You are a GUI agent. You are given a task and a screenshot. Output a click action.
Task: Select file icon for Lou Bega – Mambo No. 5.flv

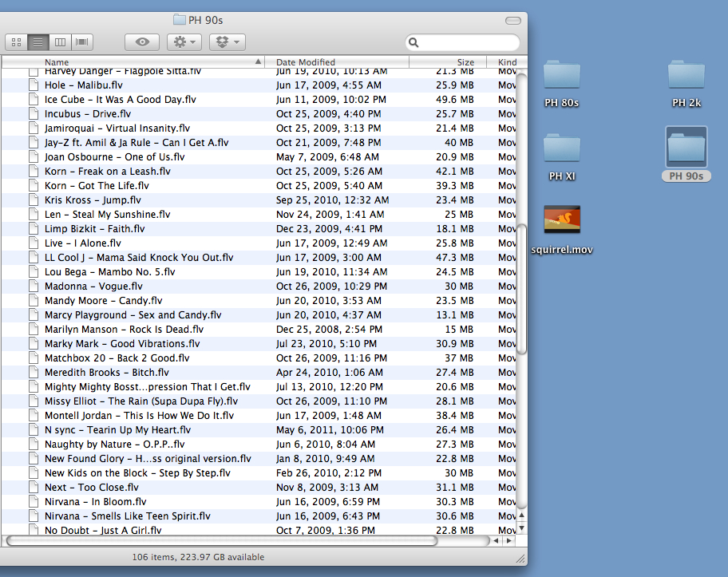[34, 272]
